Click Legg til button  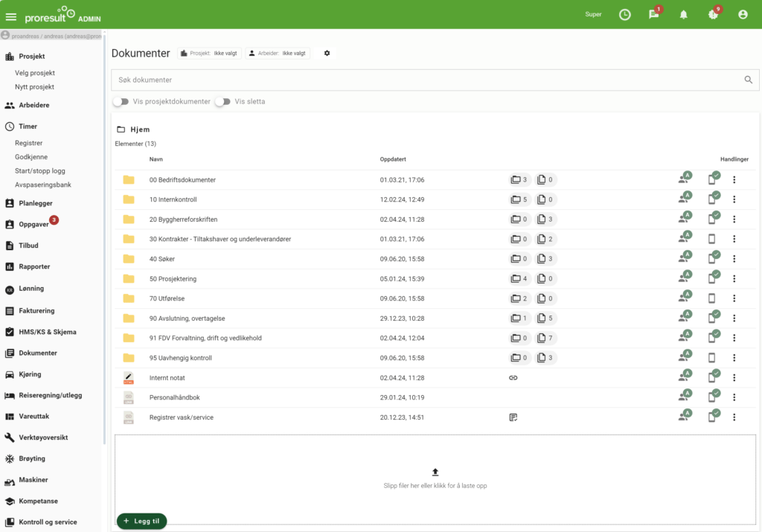pyautogui.click(x=141, y=521)
